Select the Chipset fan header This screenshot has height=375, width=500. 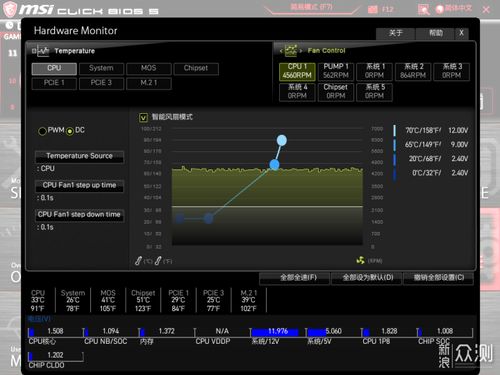(x=336, y=92)
